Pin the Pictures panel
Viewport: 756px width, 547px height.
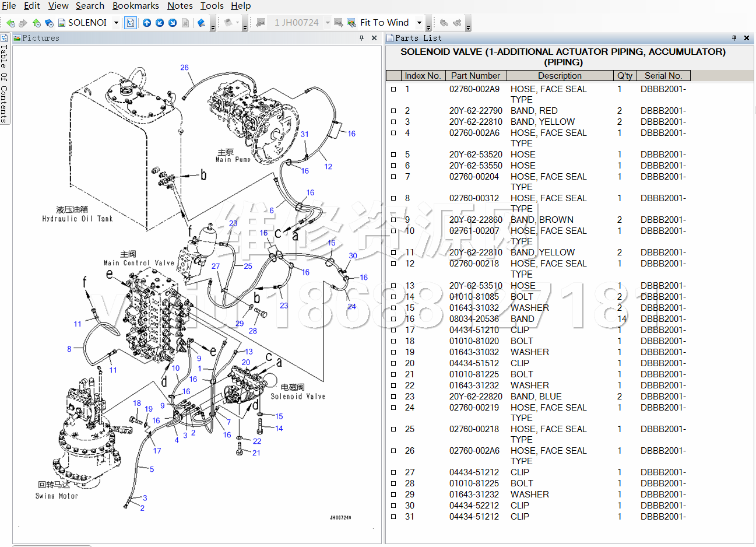tap(362, 38)
